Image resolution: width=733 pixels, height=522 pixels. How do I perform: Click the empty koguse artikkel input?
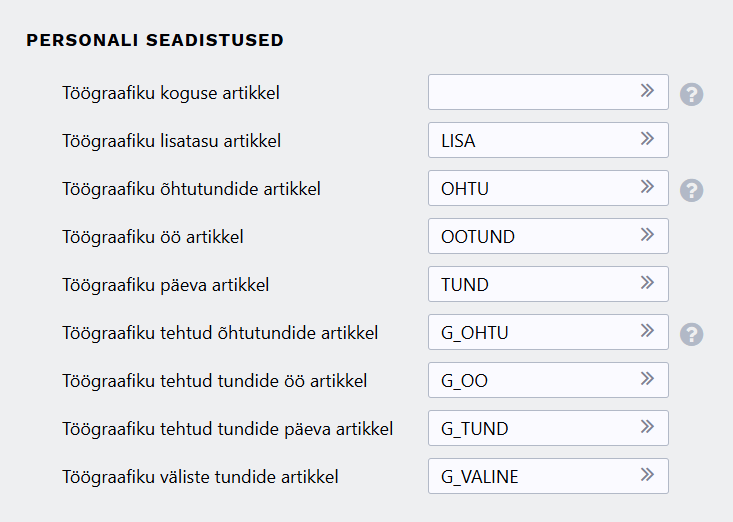pos(548,92)
